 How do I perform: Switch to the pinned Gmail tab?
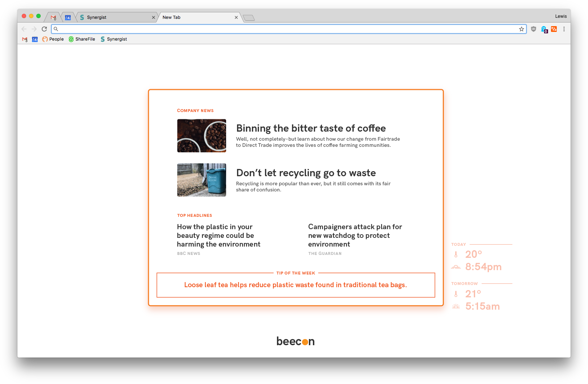[53, 17]
